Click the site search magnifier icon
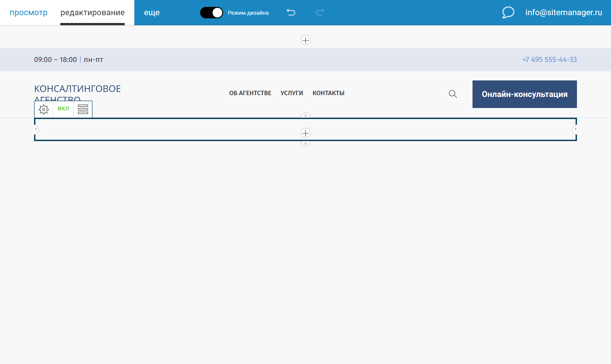This screenshot has height=364, width=611. pyautogui.click(x=453, y=94)
